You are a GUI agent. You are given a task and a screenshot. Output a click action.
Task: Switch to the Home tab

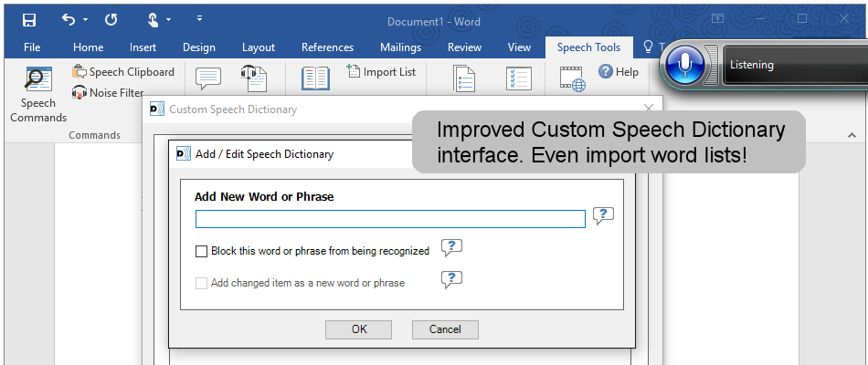[88, 47]
